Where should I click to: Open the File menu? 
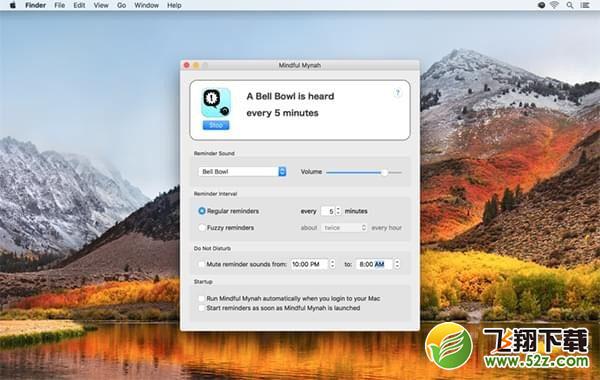60,5
